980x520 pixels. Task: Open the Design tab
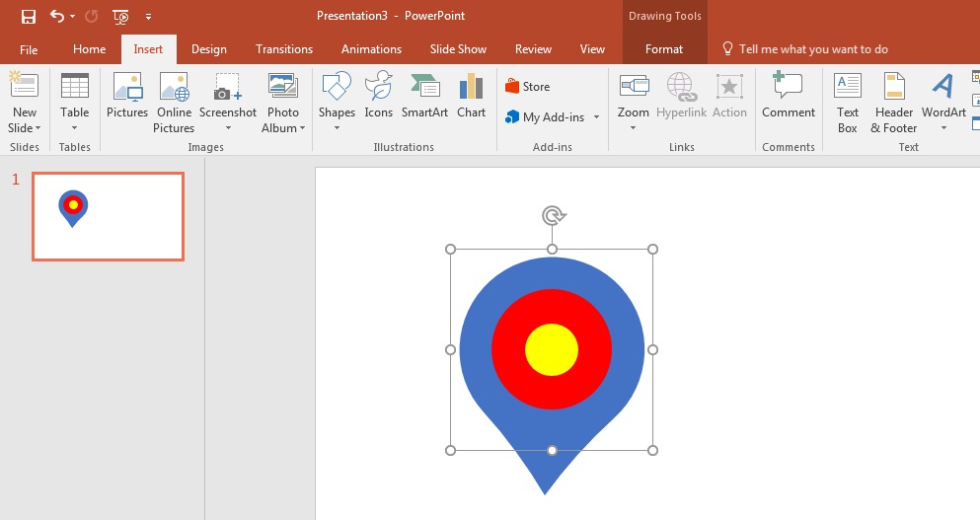point(209,49)
